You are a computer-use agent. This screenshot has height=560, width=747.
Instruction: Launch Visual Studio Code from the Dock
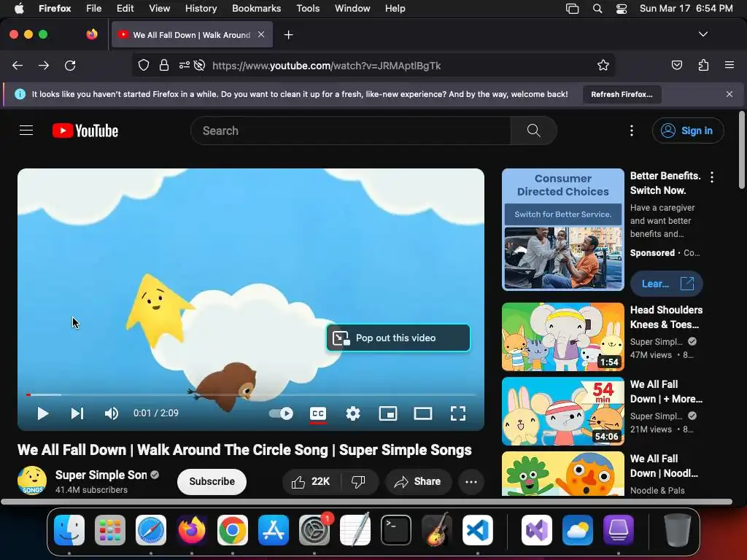click(478, 530)
